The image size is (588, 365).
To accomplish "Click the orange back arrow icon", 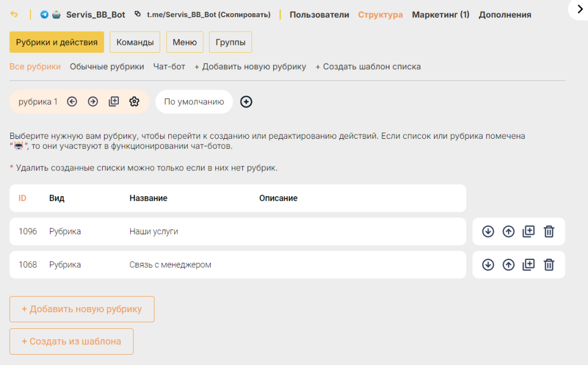I will pyautogui.click(x=14, y=14).
